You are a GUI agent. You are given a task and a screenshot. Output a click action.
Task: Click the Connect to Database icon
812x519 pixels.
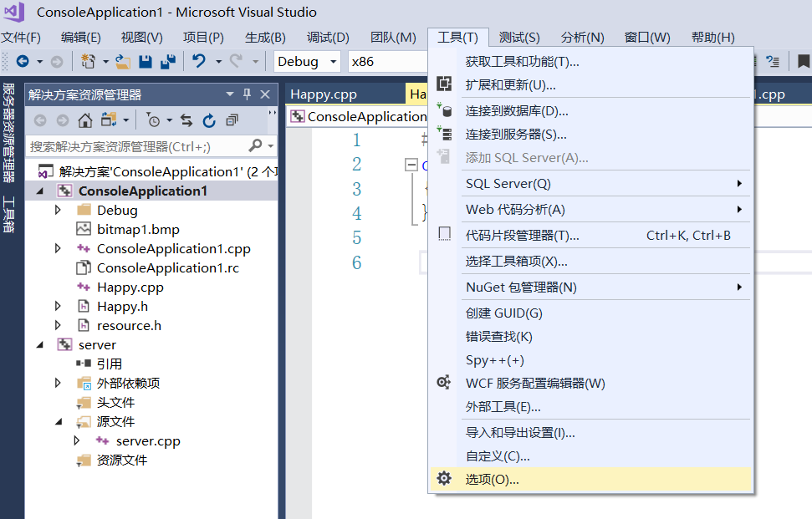[444, 109]
